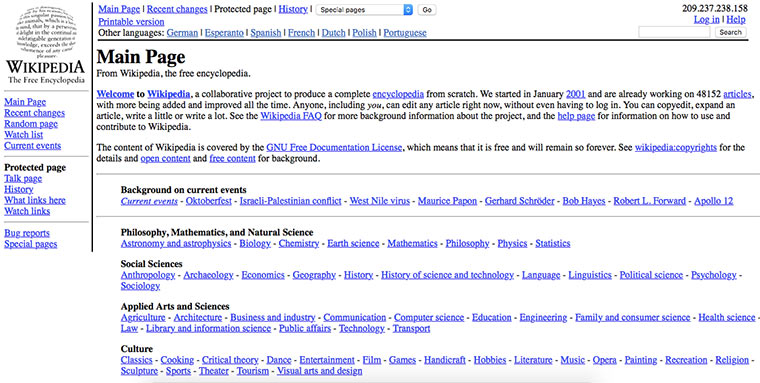Open the Log in link
This screenshot has height=383, width=760.
(x=707, y=19)
